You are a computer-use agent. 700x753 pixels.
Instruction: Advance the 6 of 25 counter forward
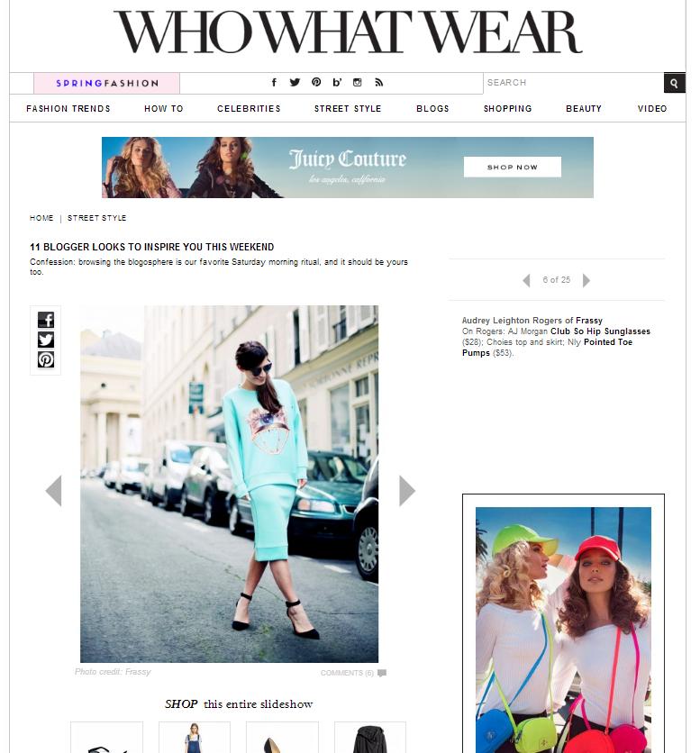(x=586, y=280)
